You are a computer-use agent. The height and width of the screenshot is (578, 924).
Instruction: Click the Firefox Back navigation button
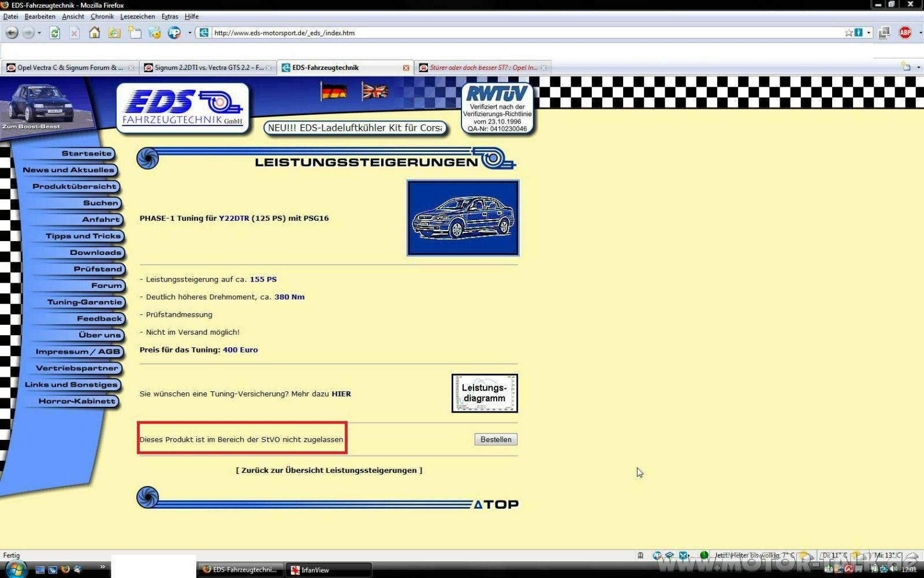pos(12,33)
